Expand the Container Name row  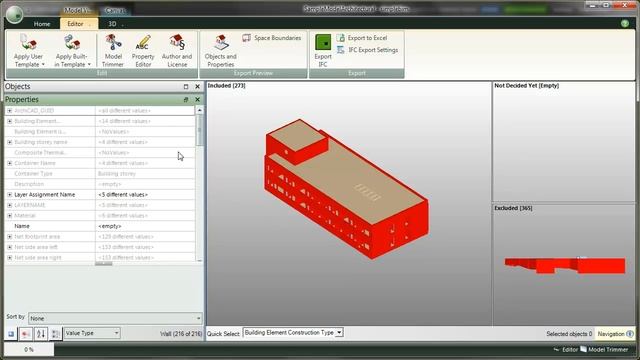(x=9, y=163)
